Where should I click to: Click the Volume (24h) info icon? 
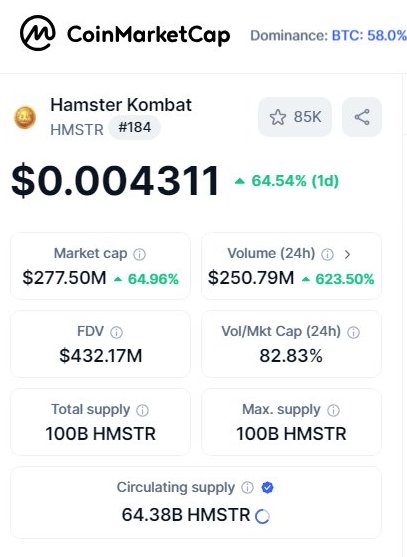tap(327, 254)
